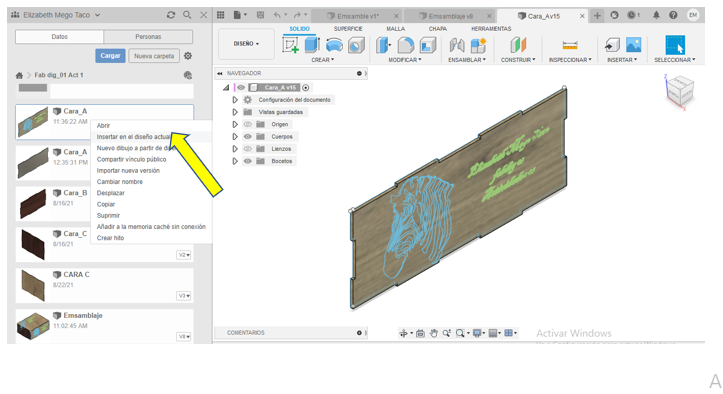Toggle visibility of Cuerpos folder
The image size is (723, 394).
tap(248, 137)
